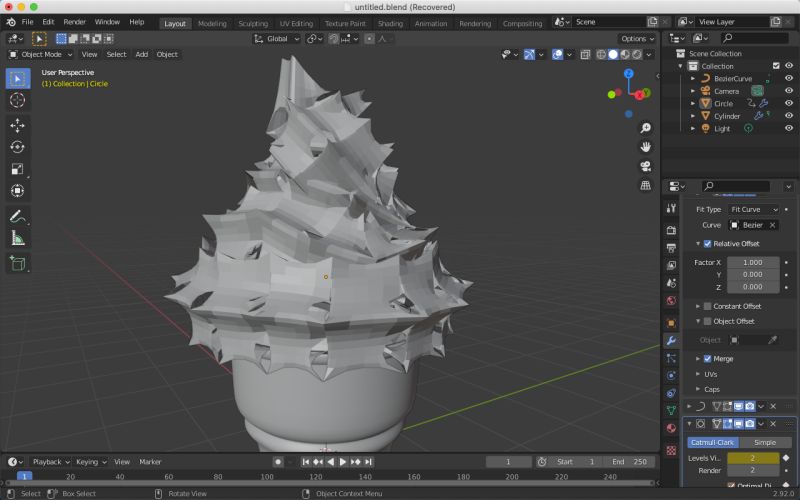Open the Physics properties tab
This screenshot has height=500, width=800.
click(x=671, y=376)
